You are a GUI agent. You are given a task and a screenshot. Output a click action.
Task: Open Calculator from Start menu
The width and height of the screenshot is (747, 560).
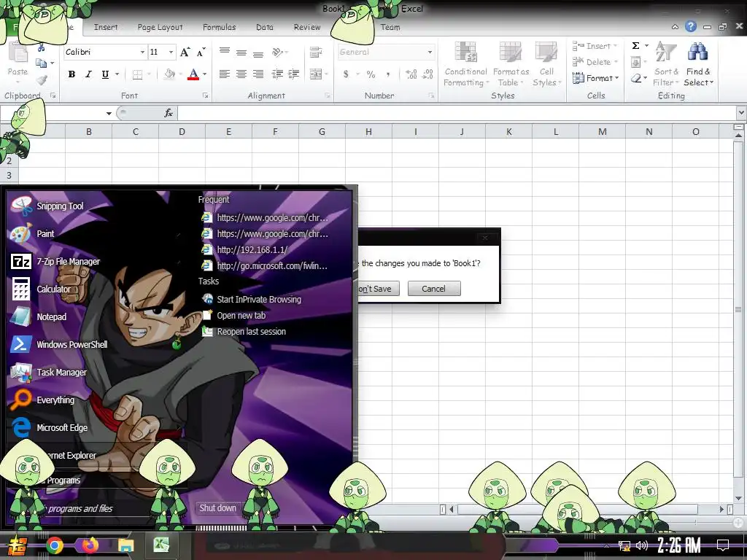[41, 289]
